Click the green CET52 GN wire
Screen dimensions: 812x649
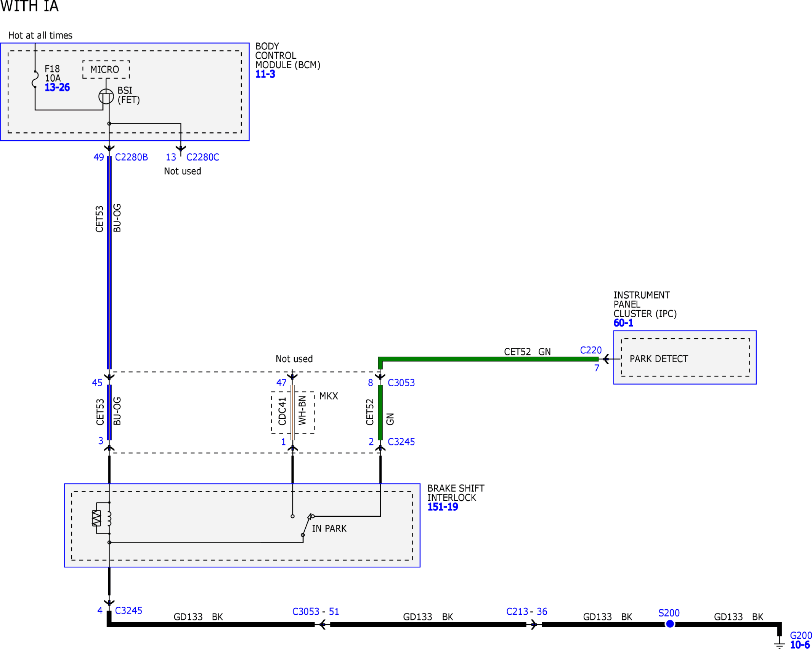click(x=488, y=359)
